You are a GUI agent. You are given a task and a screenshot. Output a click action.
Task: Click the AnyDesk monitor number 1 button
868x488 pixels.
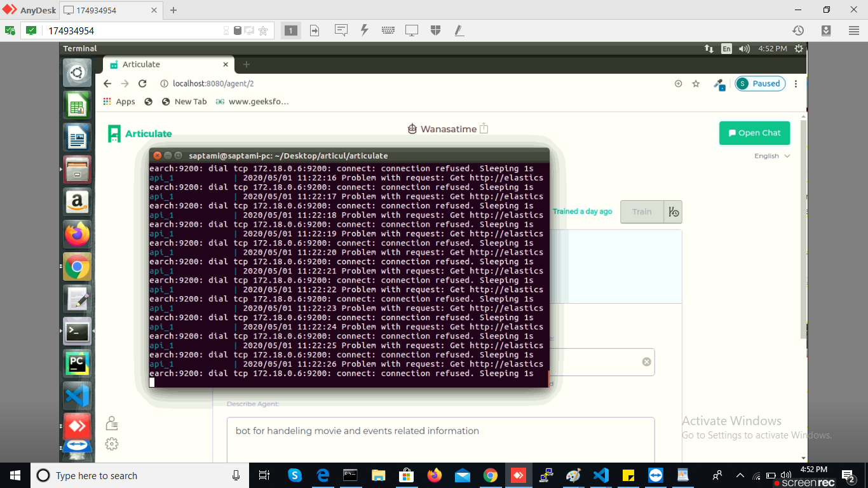[x=291, y=30]
